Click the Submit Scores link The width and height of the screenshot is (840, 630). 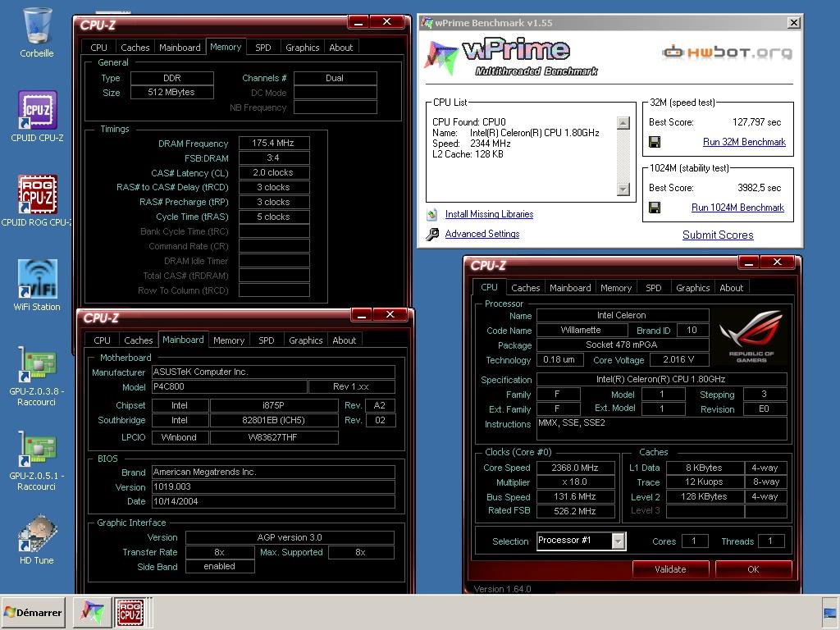[x=718, y=235]
